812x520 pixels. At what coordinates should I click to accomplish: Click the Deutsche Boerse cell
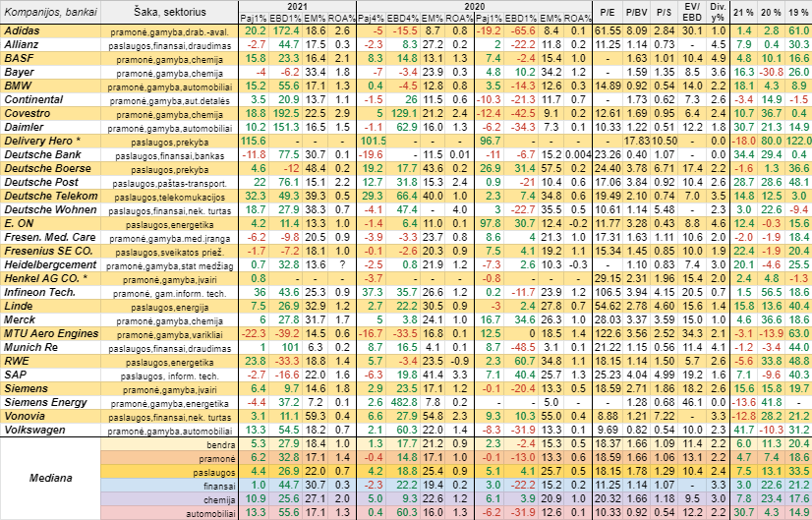(x=50, y=168)
